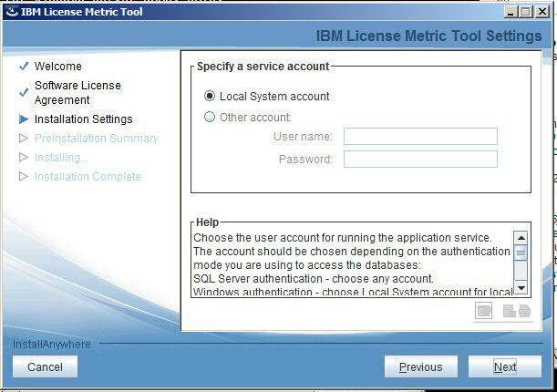Click the IBM License Metric Tool title icon

coord(12,12)
